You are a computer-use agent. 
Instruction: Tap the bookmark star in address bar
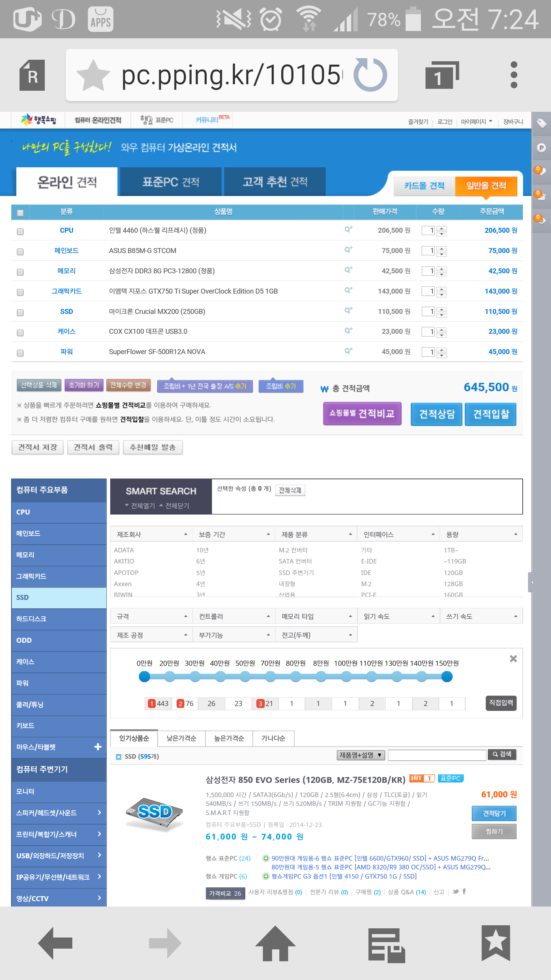pyautogui.click(x=93, y=75)
